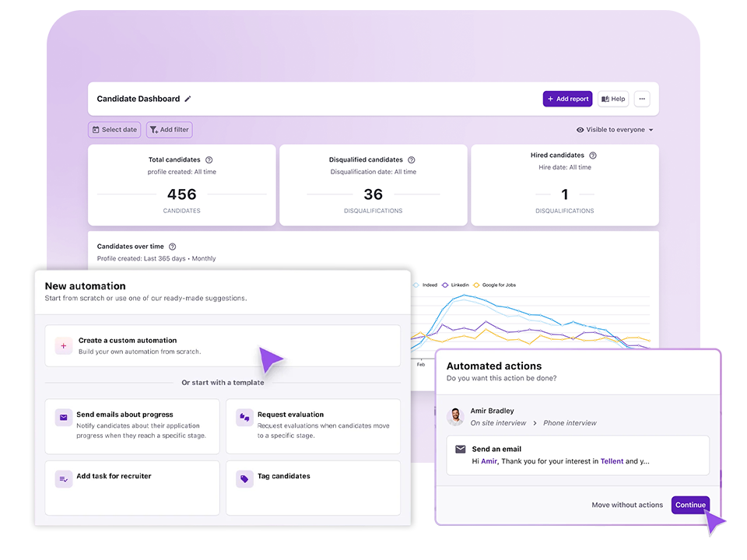Open the three-dots more options menu
Viewport: 747px width, 560px height.
[x=641, y=99]
